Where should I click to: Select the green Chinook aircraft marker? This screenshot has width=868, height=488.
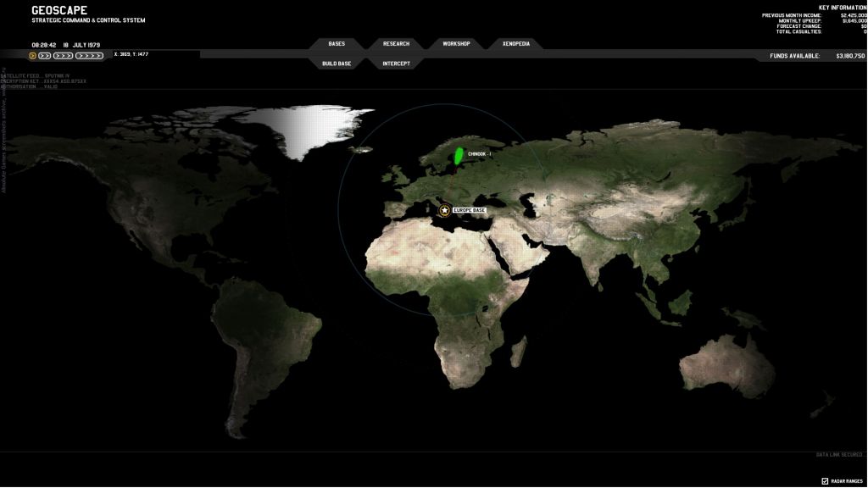(x=459, y=156)
